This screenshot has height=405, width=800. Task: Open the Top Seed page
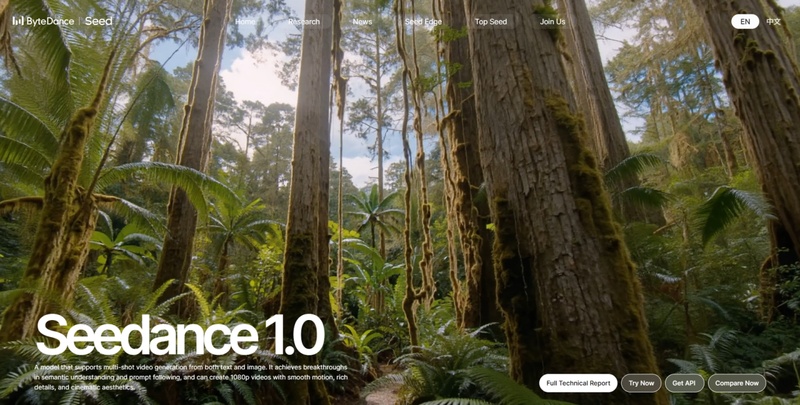pos(490,22)
